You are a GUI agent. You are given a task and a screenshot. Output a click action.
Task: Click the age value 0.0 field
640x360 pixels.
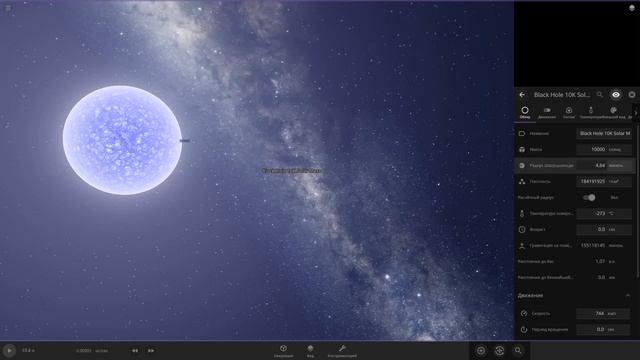pos(604,229)
